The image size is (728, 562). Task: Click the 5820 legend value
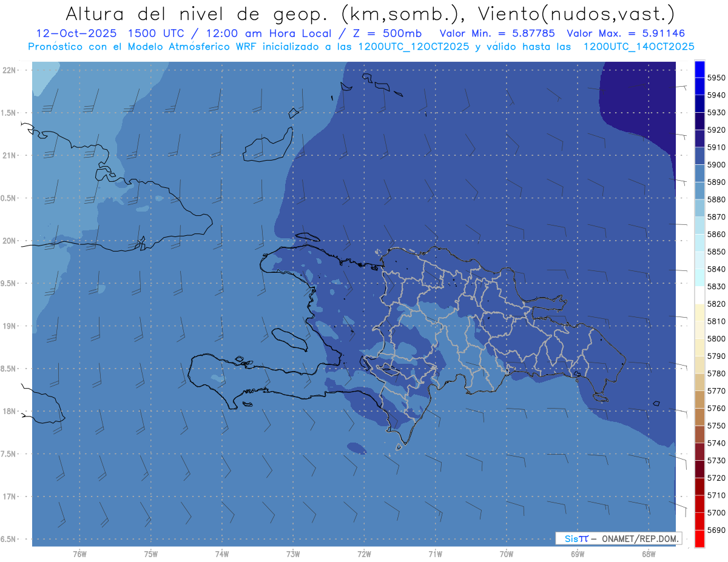(x=716, y=304)
